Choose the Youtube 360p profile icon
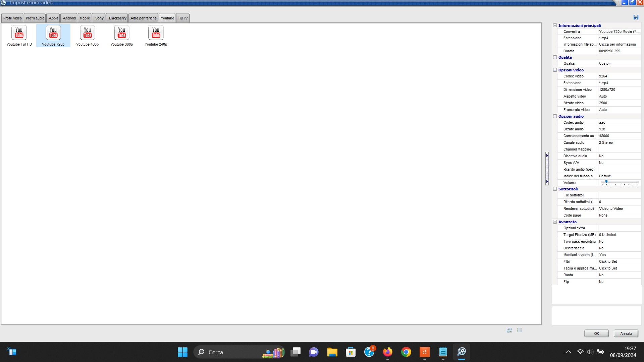 point(122,33)
